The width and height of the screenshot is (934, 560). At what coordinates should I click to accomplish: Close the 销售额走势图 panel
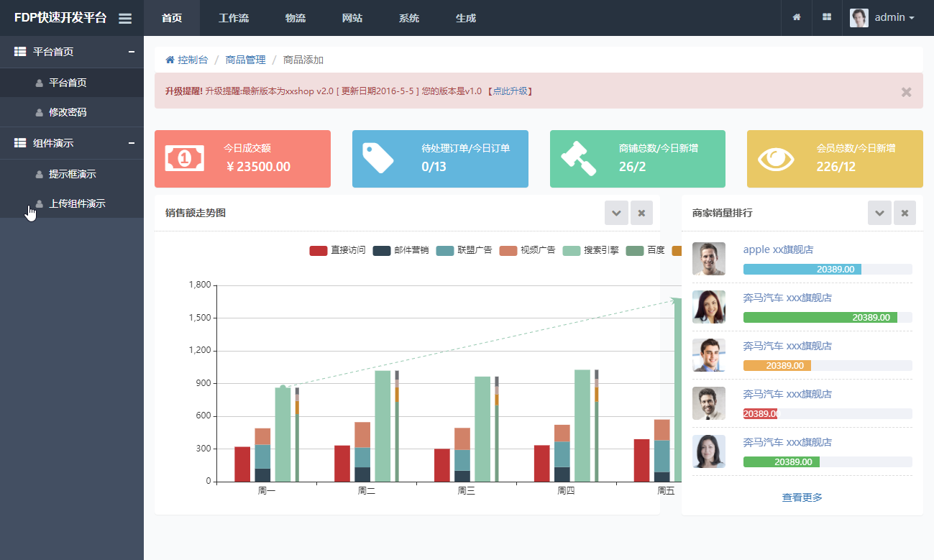point(641,213)
